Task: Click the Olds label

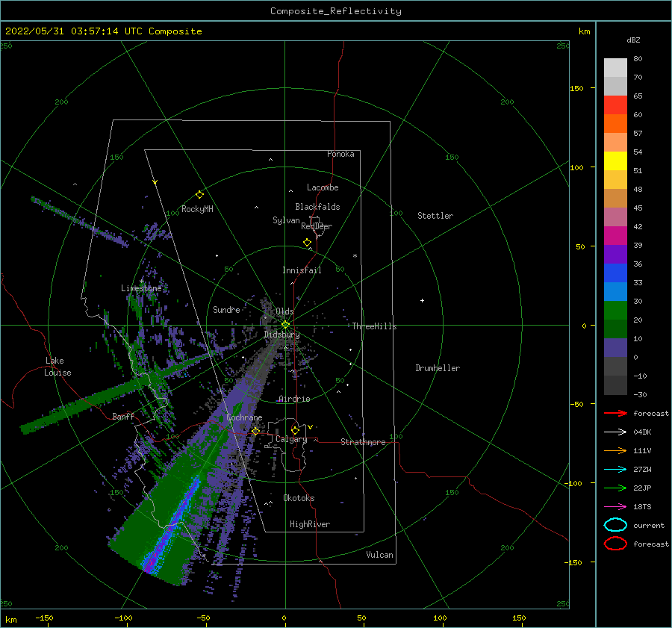Action: tap(284, 311)
